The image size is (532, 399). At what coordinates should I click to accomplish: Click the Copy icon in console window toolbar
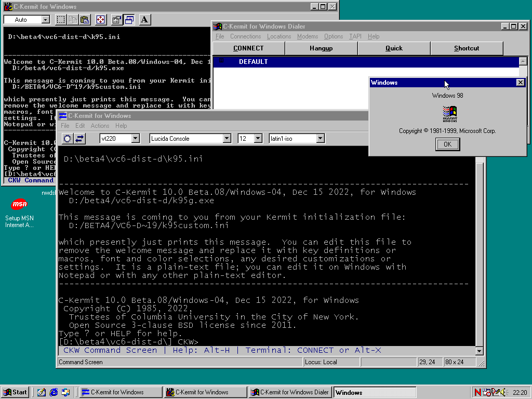73,20
